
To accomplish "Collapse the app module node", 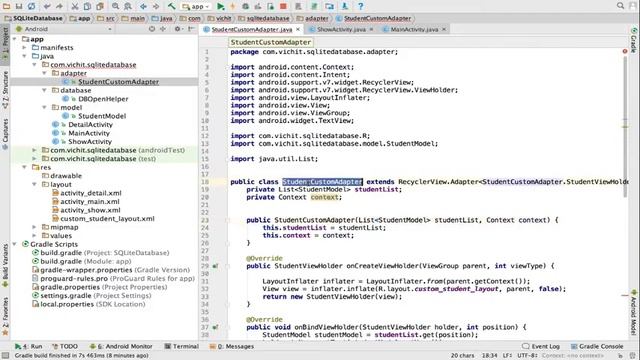I will click(x=15, y=39).
